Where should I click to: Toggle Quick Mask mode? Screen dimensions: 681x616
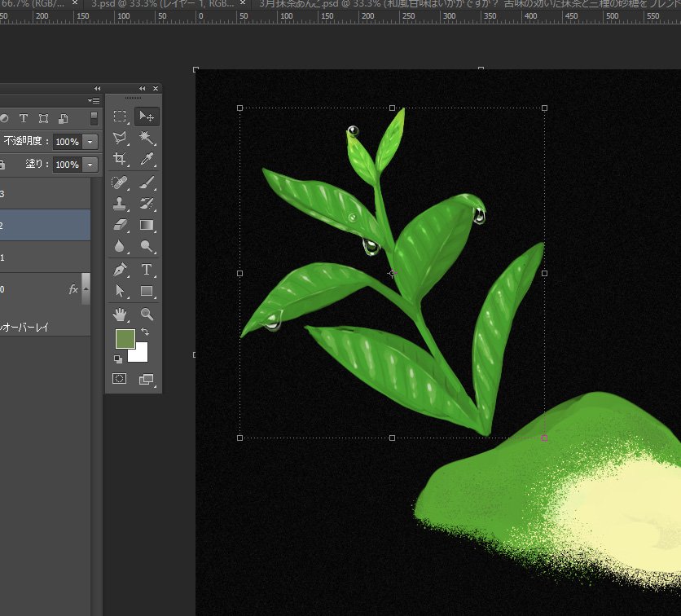point(120,378)
